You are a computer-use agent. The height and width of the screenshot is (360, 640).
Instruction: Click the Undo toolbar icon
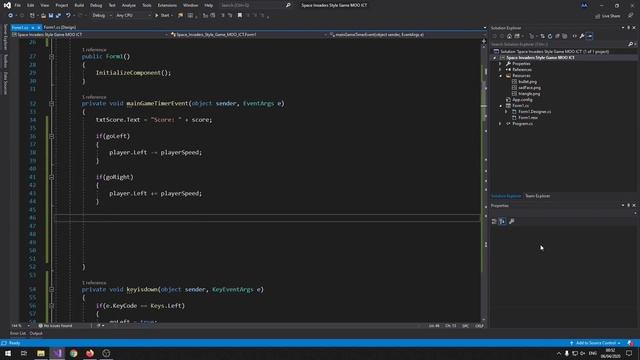pos(68,16)
